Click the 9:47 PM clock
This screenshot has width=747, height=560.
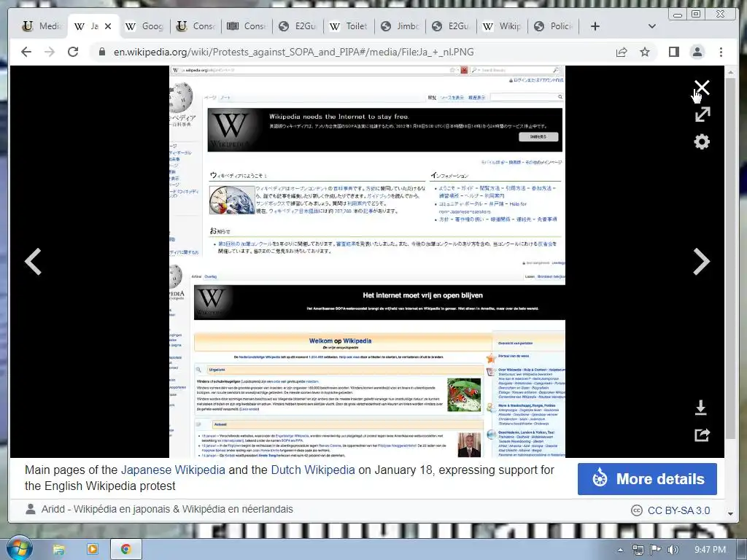point(710,550)
